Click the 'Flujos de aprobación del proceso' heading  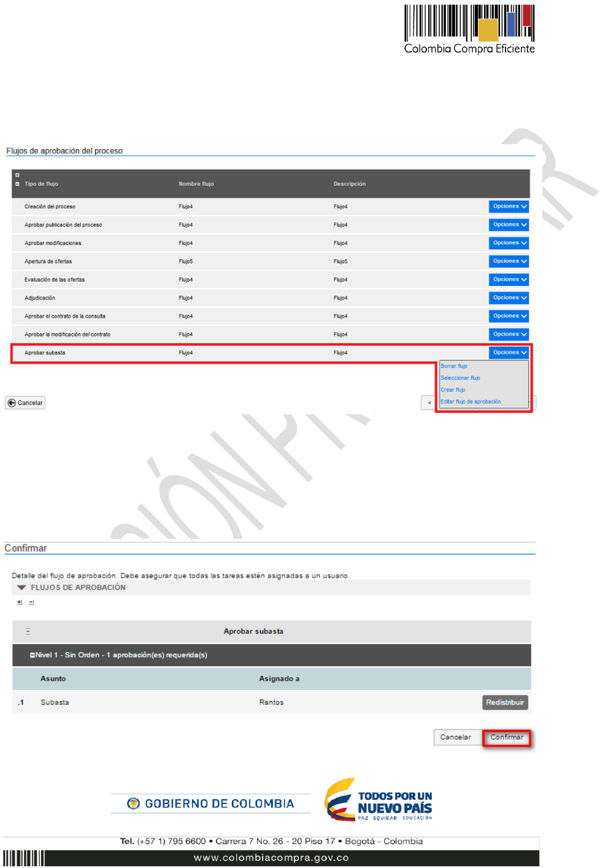[64, 151]
